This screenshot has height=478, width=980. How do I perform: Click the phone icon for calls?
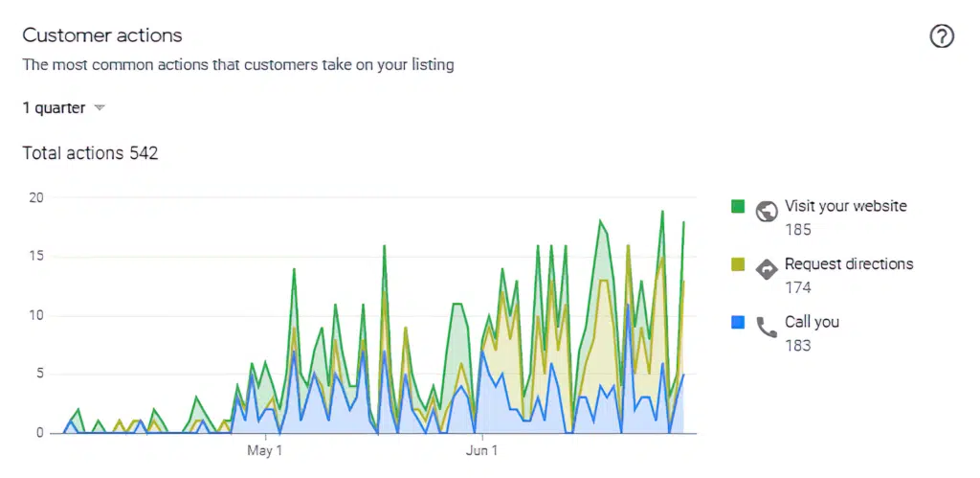(766, 328)
